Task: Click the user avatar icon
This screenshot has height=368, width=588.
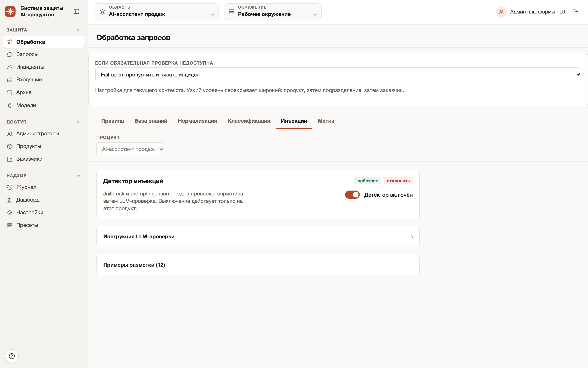Action: coord(501,12)
